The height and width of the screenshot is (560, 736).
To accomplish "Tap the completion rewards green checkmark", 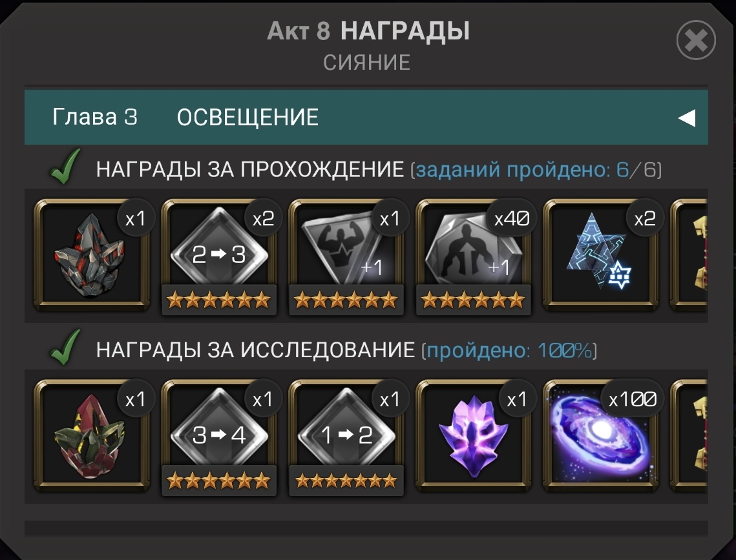I will pyautogui.click(x=65, y=167).
